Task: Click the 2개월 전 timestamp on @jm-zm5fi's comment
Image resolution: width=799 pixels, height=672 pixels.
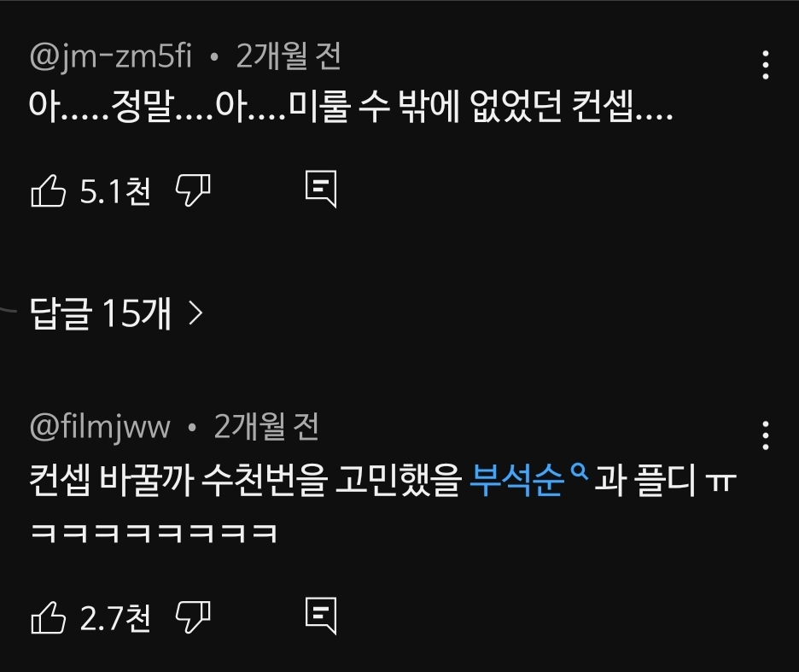Action: tap(289, 56)
